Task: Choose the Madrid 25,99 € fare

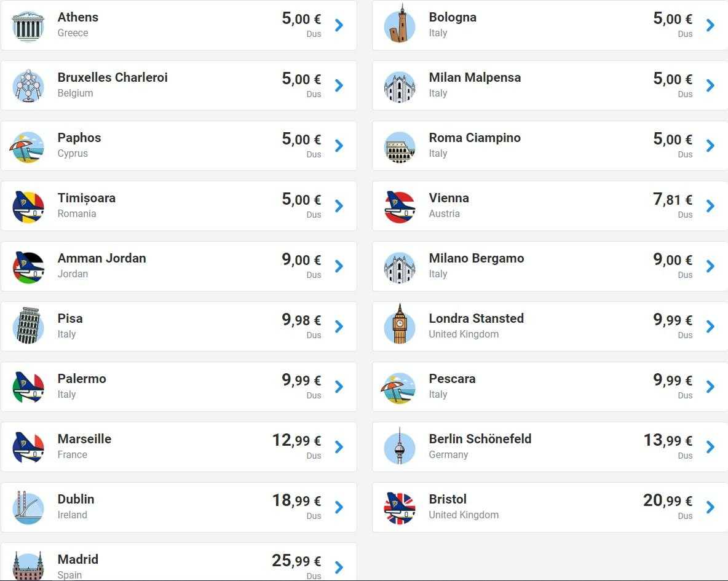Action: point(296,561)
